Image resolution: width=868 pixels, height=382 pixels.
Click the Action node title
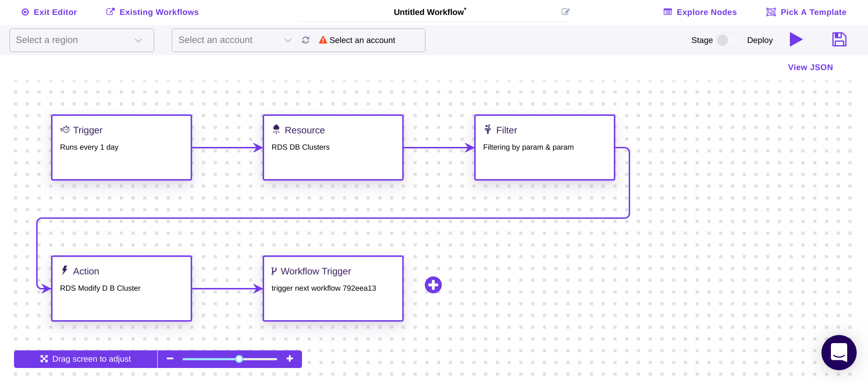(x=86, y=271)
